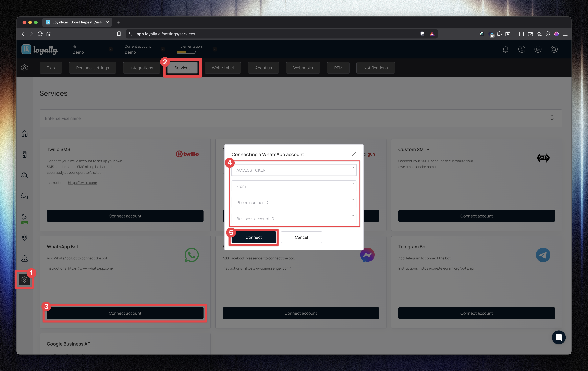Open the Brave Shields icon in address bar

[x=422, y=34]
